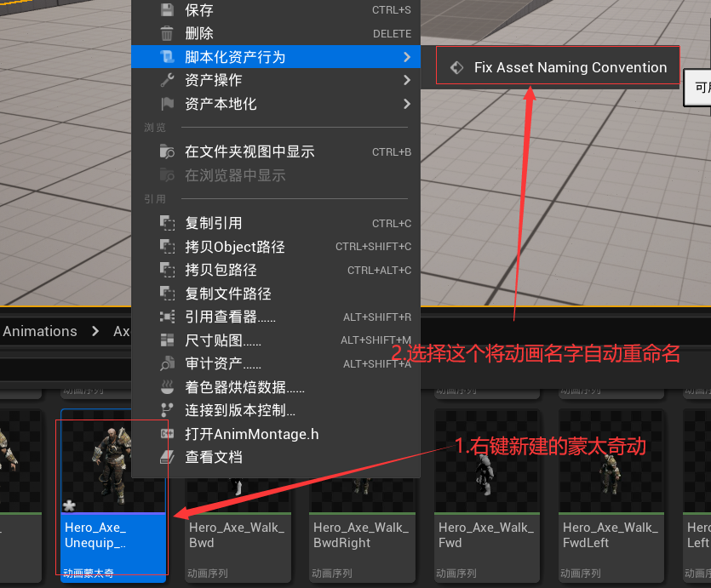This screenshot has width=711, height=588.
Task: Click the size map grid icon
Action: coord(168,340)
